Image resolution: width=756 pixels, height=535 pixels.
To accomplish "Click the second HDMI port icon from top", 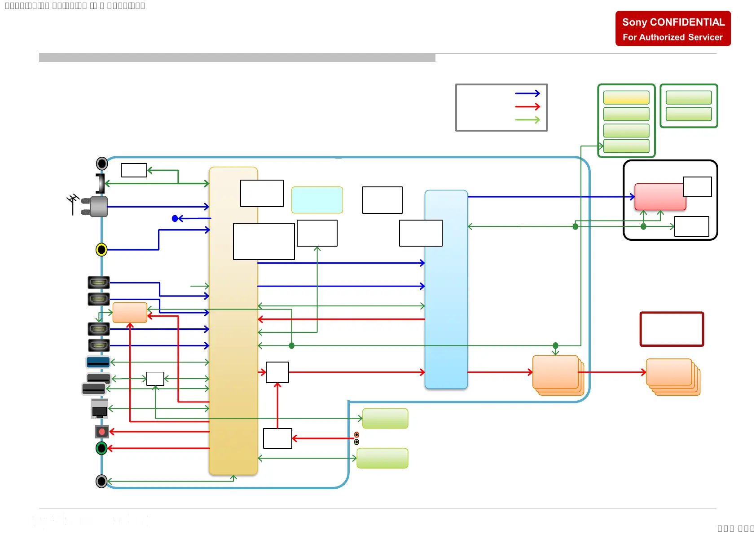I will (99, 299).
